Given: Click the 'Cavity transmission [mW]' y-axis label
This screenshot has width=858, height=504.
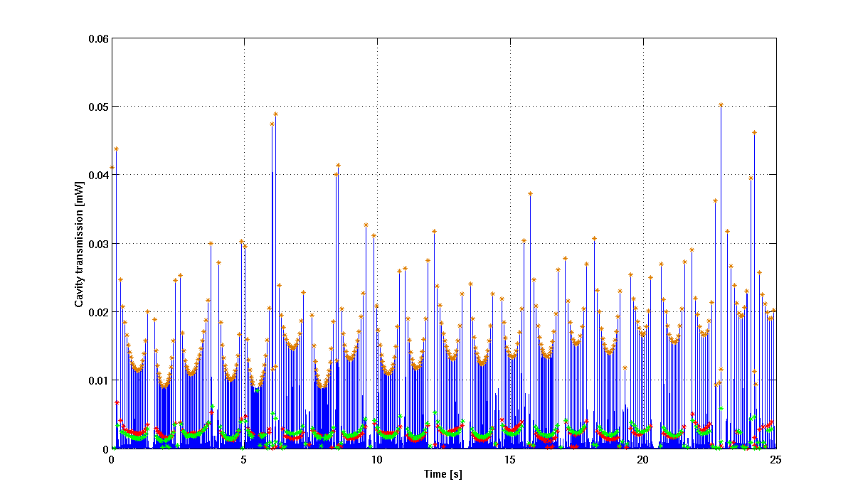Looking at the screenshot, I should [x=80, y=244].
